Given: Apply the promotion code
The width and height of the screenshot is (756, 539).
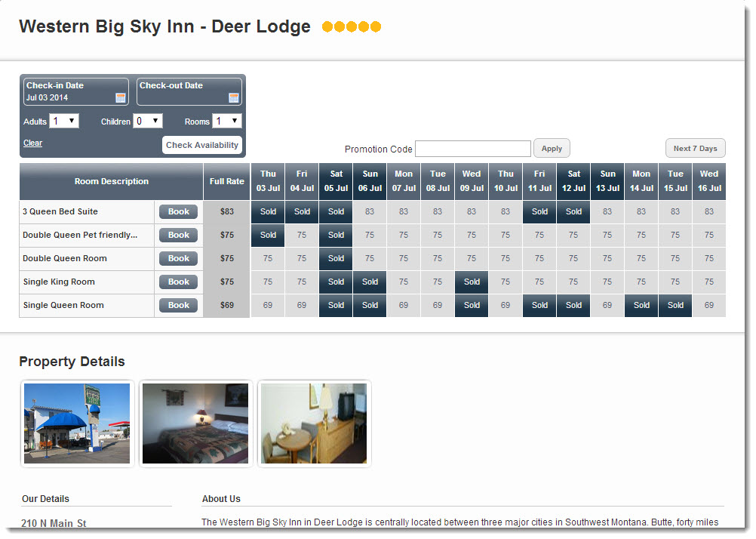Looking at the screenshot, I should (x=552, y=148).
